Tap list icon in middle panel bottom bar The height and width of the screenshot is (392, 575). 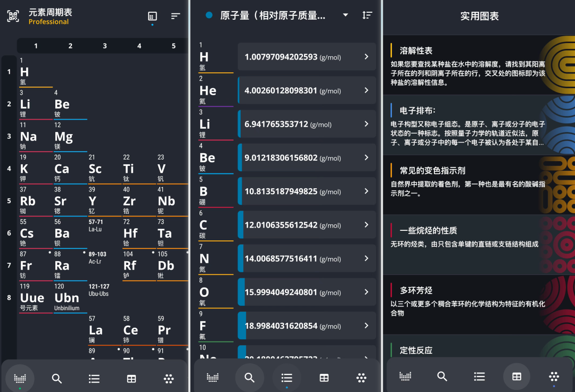point(287,377)
